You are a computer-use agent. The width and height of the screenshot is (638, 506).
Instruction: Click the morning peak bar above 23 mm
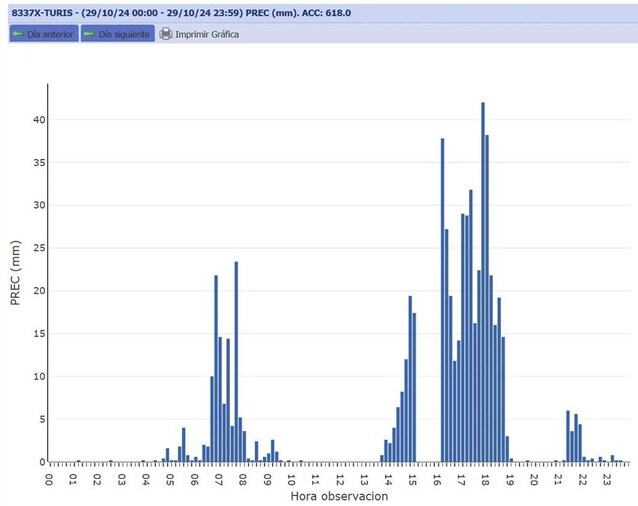click(236, 362)
